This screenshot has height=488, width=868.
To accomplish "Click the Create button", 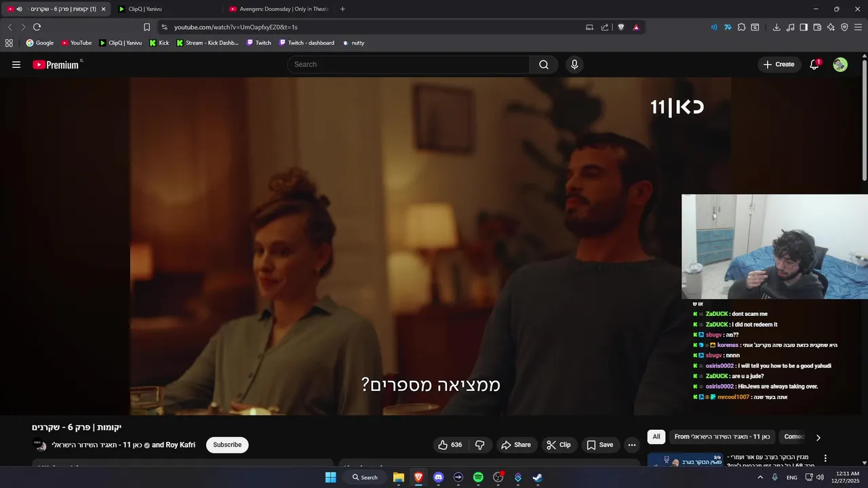I will pos(778,64).
